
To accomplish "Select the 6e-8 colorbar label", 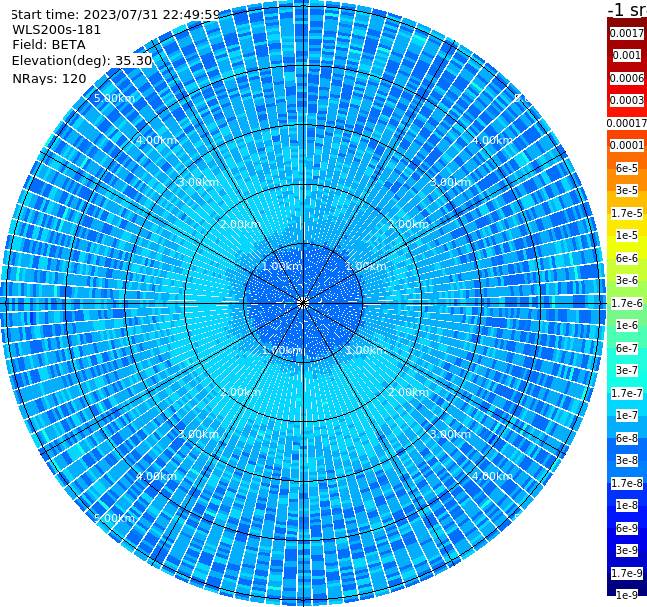I will (x=627, y=438).
